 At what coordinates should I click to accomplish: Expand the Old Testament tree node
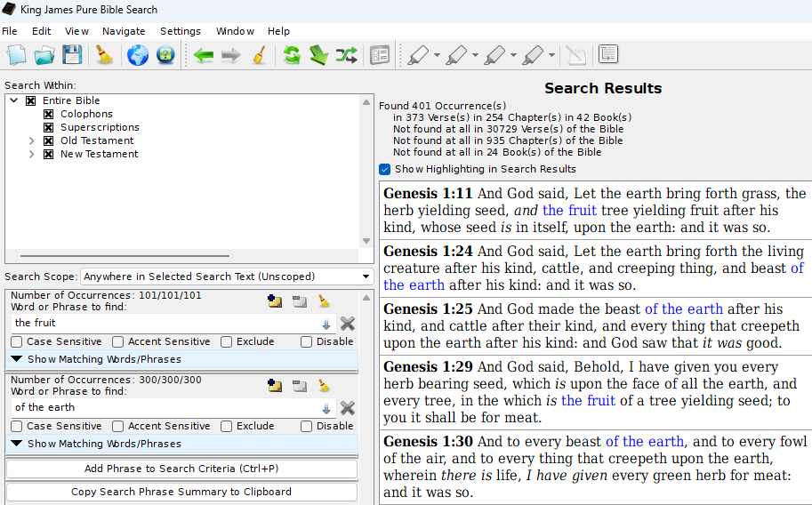[x=32, y=140]
